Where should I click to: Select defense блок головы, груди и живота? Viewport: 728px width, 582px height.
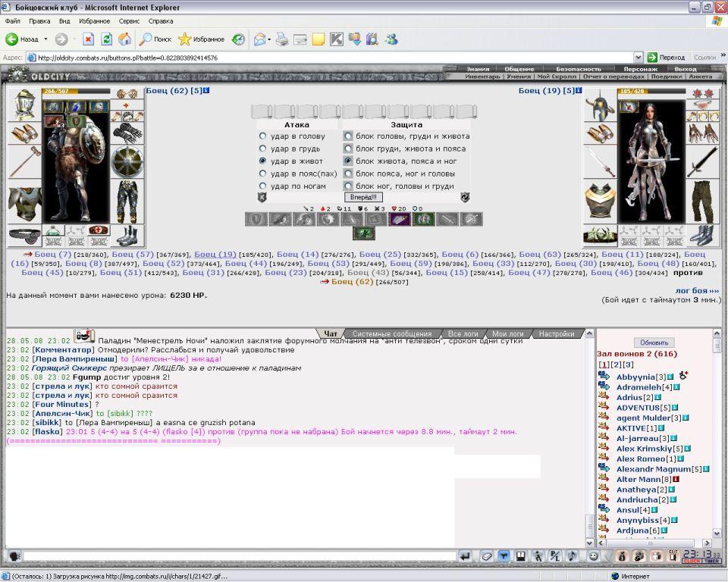348,136
